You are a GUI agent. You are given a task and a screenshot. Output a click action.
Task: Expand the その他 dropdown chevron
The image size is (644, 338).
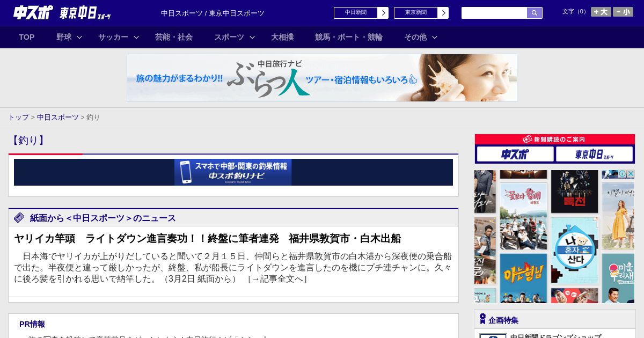pyautogui.click(x=435, y=37)
